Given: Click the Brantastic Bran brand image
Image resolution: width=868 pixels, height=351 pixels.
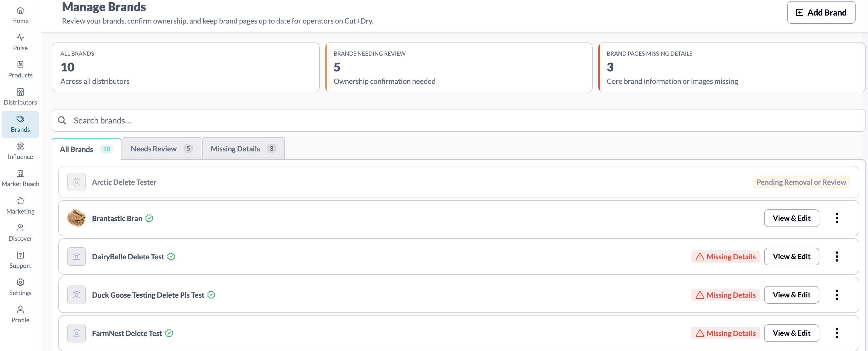Looking at the screenshot, I should point(77,218).
